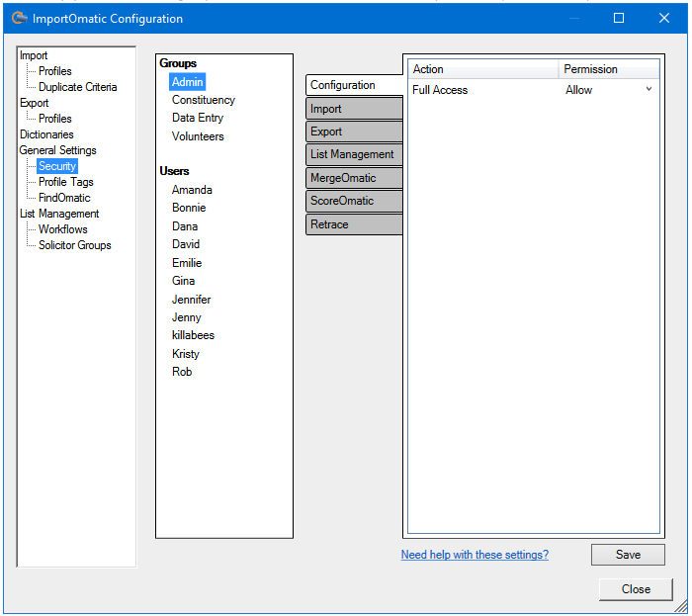
Task: Select user Emilie
Action: coord(187,263)
